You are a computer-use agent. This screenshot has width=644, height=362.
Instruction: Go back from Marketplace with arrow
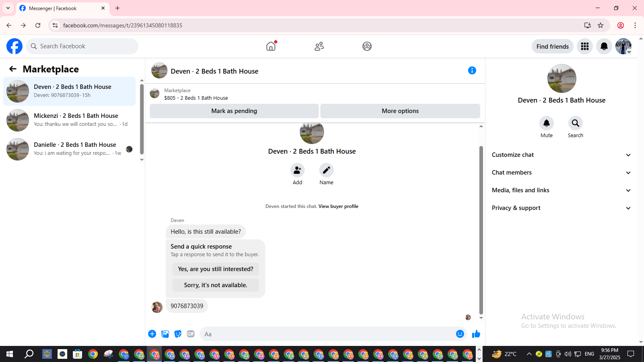[13, 69]
